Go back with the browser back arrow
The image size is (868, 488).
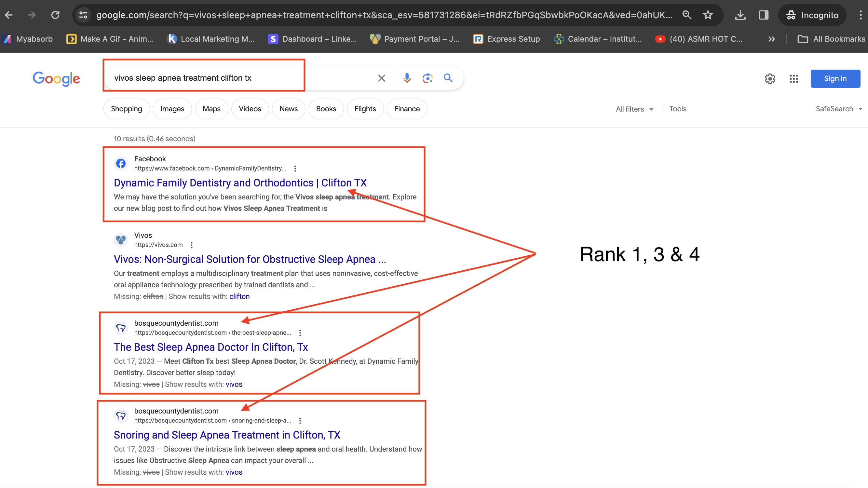pos(9,15)
